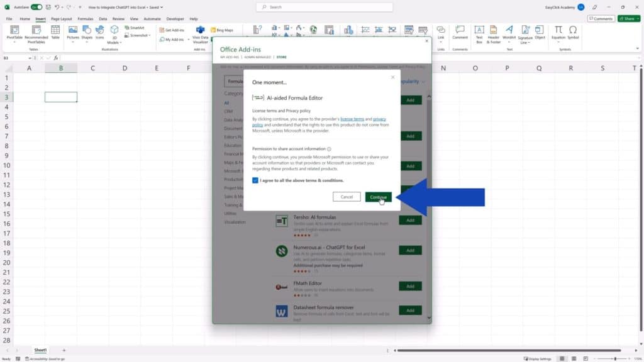
Task: Add Numerous.ai - ChatGPT for Excel
Action: [x=410, y=250]
